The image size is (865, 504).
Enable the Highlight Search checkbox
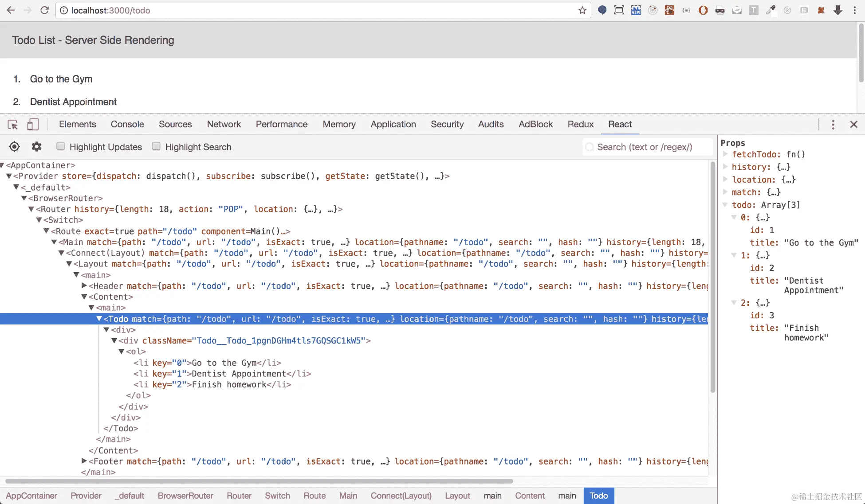[x=156, y=146]
